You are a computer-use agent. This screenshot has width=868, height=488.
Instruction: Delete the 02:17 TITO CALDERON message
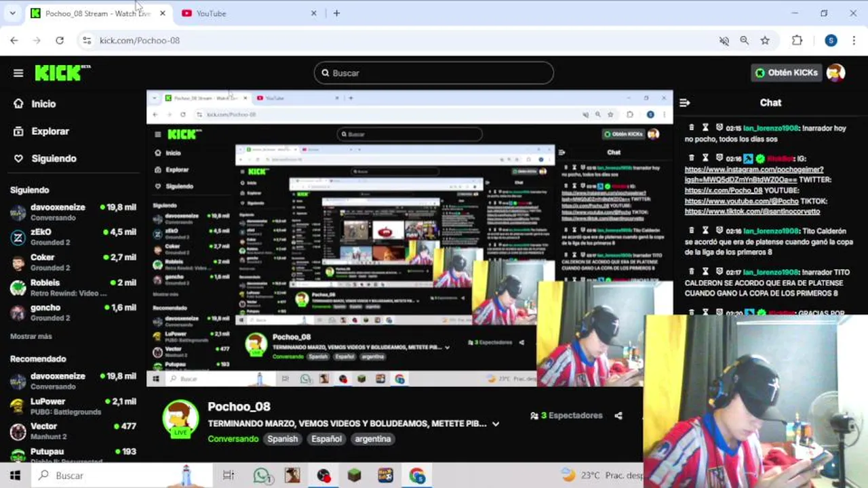(x=692, y=272)
